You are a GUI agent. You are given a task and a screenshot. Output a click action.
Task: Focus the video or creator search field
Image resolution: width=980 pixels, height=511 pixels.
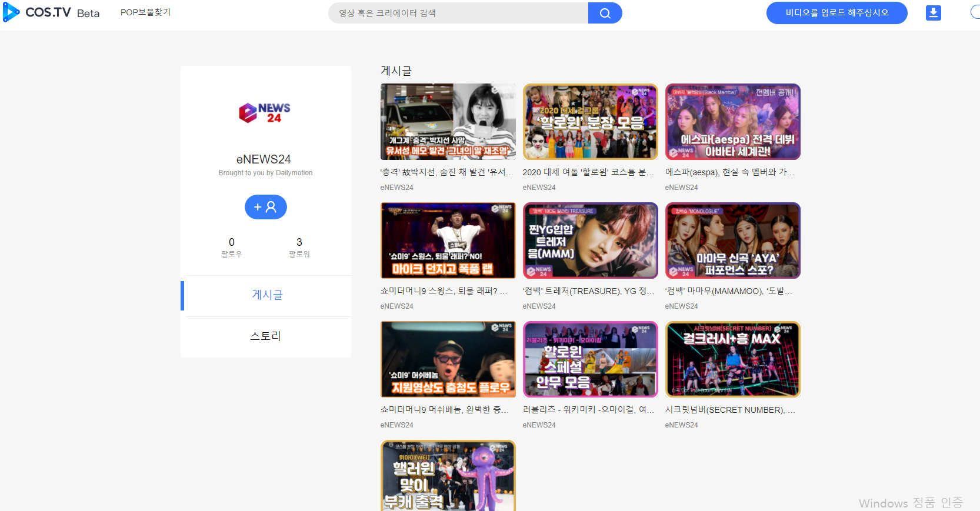458,13
